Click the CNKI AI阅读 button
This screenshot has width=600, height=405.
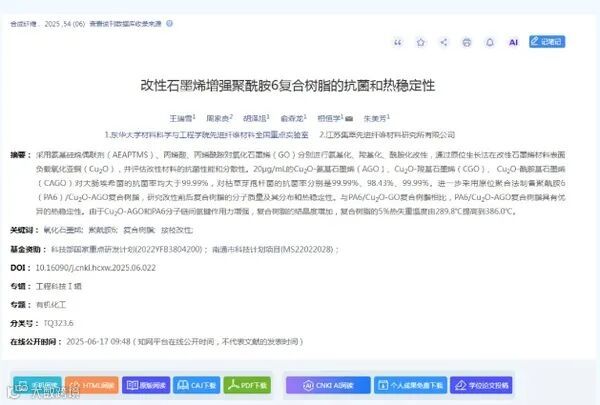click(328, 385)
